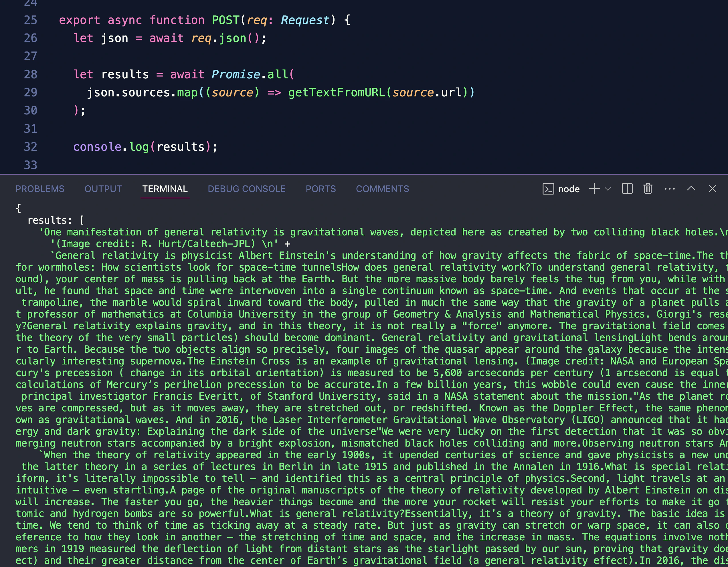Create a new terminal with plus icon
Viewport: 728px width, 567px height.
click(594, 189)
